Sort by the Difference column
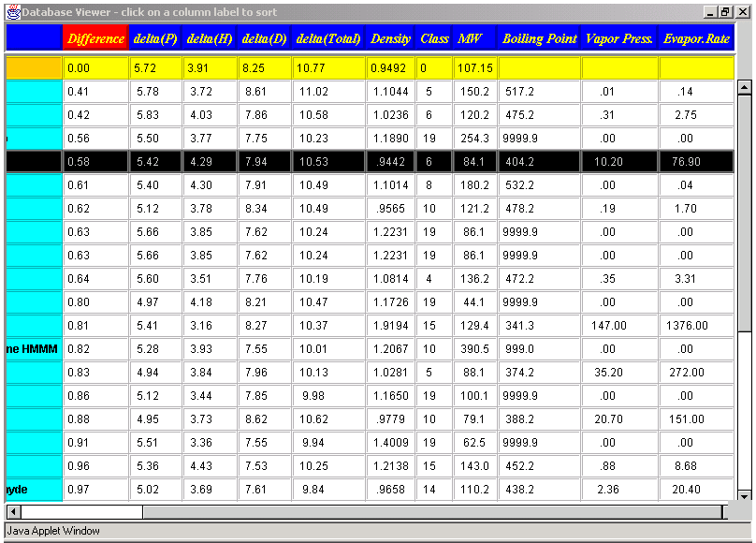Screen dimensions: 756x543 pos(94,38)
